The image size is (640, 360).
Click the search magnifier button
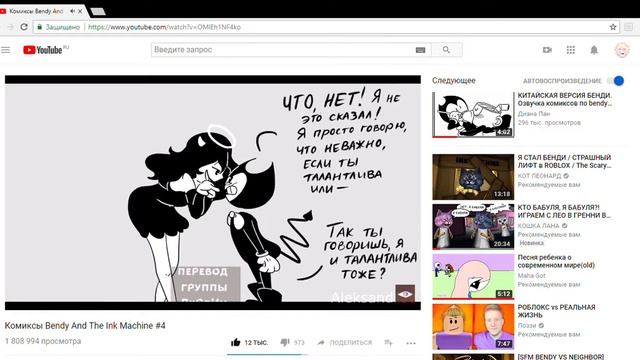(x=447, y=50)
